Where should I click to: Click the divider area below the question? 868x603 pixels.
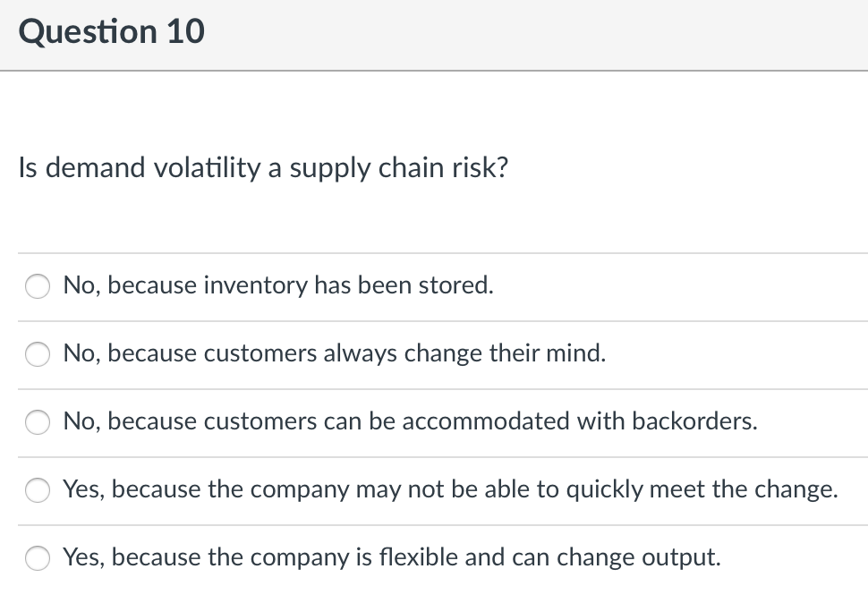(x=434, y=252)
